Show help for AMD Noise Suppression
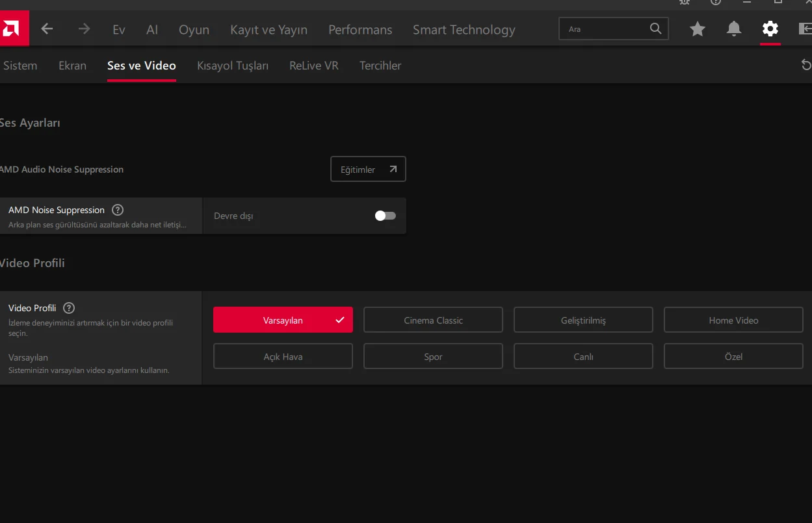812x523 pixels. click(x=118, y=210)
